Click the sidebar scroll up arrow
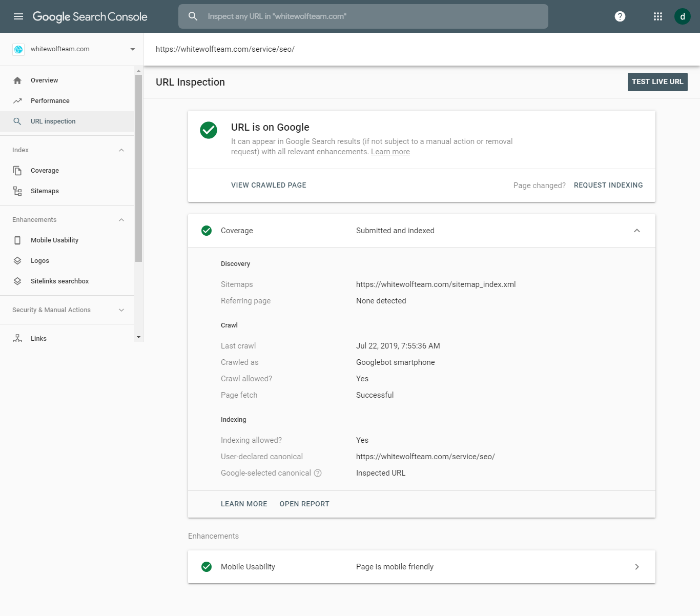 click(x=138, y=71)
